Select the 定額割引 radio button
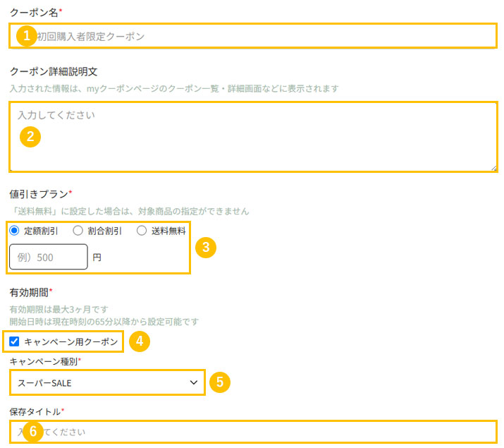The width and height of the screenshot is (504, 448). click(14, 231)
